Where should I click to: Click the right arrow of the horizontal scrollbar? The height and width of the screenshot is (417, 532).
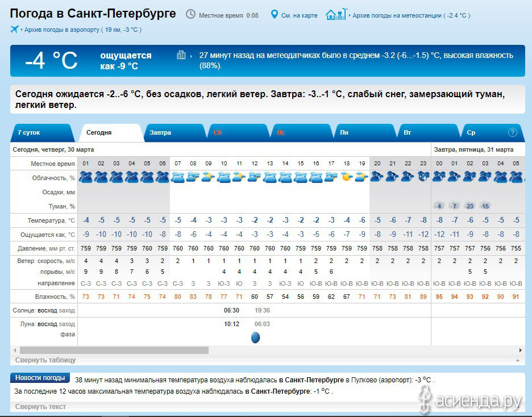(x=521, y=350)
